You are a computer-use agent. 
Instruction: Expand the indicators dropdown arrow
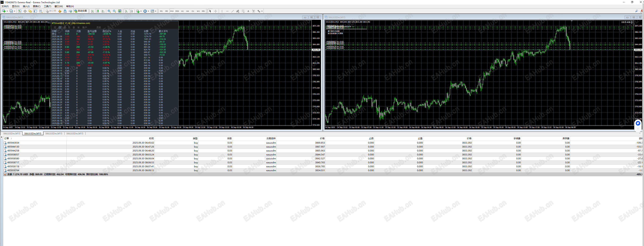click(x=156, y=11)
